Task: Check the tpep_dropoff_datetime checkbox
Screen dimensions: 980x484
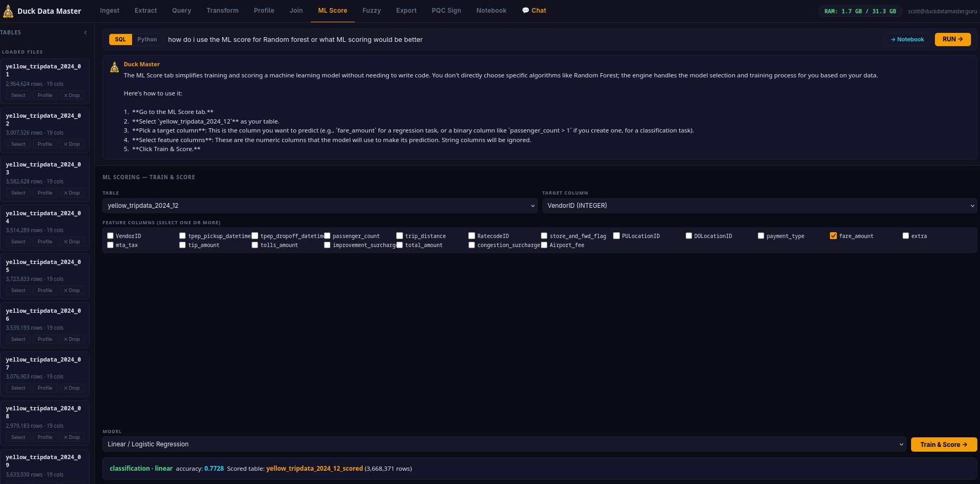Action: click(x=255, y=236)
